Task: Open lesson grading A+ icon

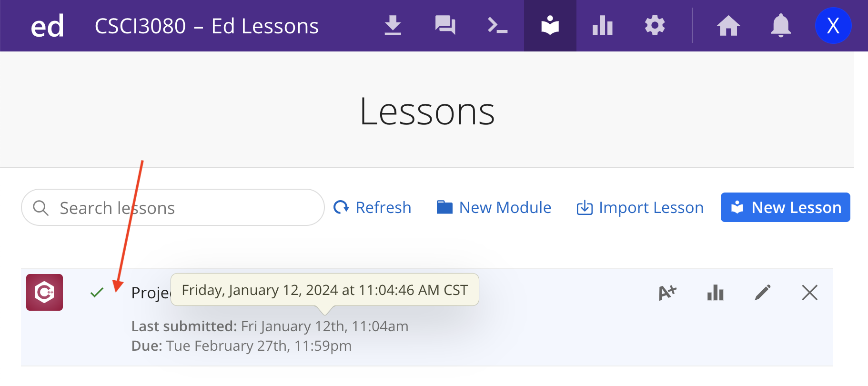Action: 667,293
